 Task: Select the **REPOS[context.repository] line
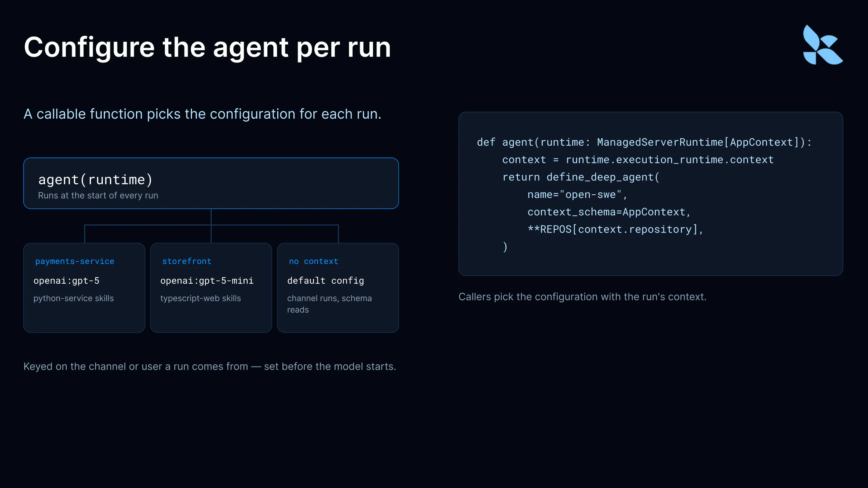coord(615,229)
